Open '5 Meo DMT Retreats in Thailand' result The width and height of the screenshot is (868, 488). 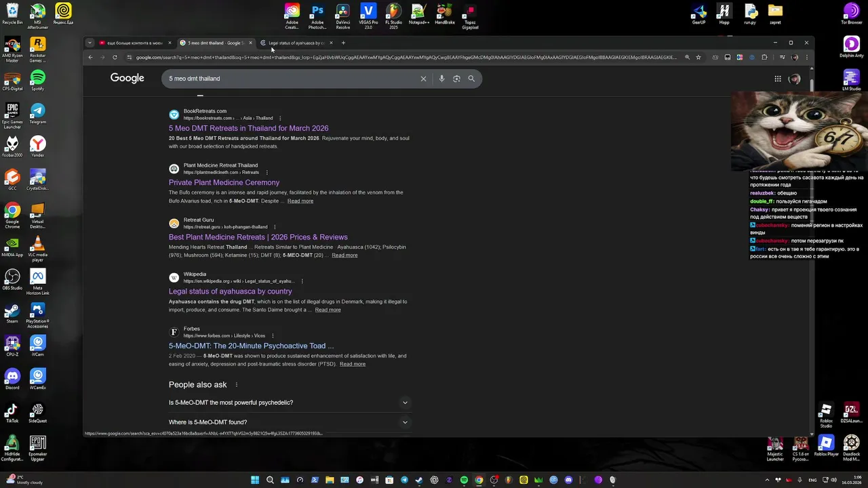[248, 128]
